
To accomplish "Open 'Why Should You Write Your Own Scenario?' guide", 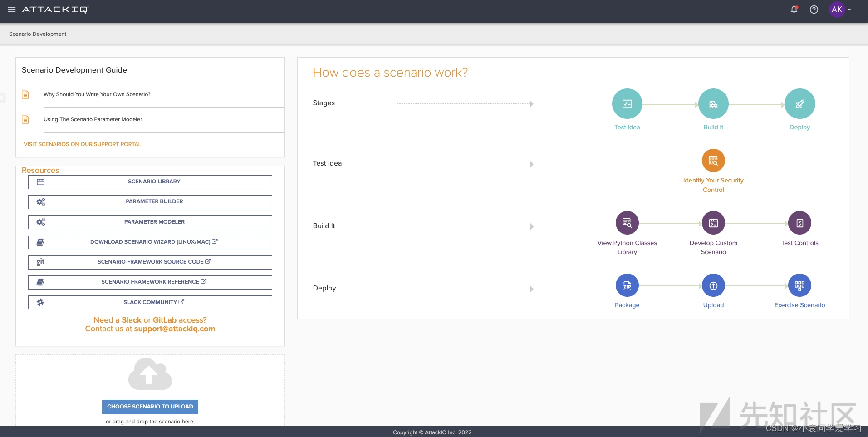I will tap(97, 94).
